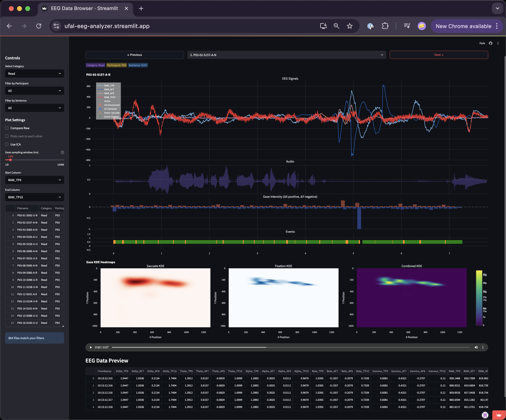506x420 pixels.
Task: Go back to the previous page
Action: [x=9, y=26]
